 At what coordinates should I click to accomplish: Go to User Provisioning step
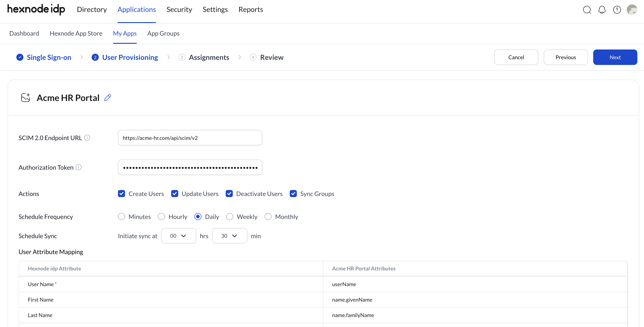click(130, 57)
